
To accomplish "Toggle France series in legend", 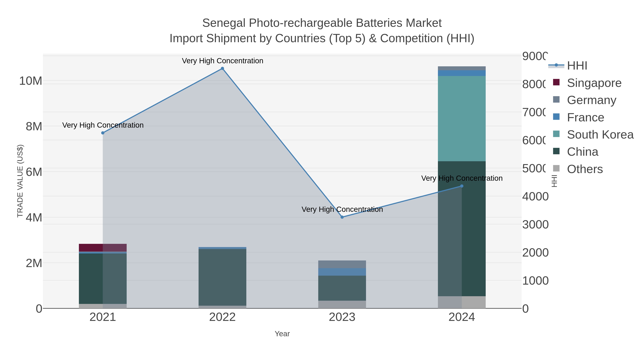I will point(579,117).
